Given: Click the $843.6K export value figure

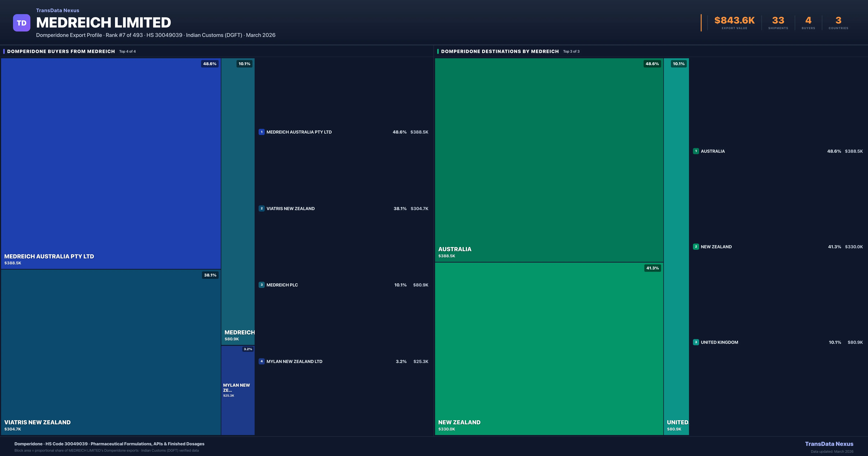Looking at the screenshot, I should pyautogui.click(x=735, y=20).
